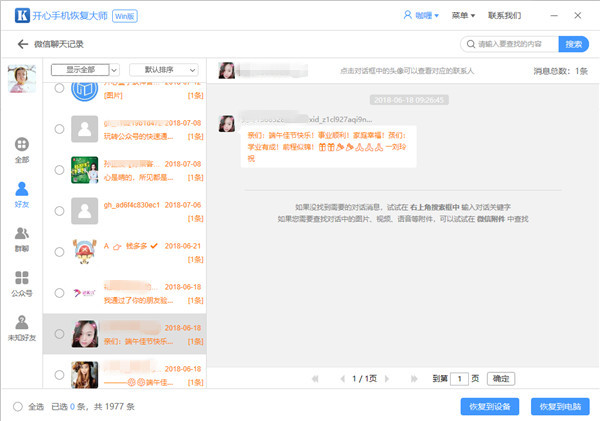Open the user account icon menu
The height and width of the screenshot is (421, 600).
pyautogui.click(x=408, y=15)
